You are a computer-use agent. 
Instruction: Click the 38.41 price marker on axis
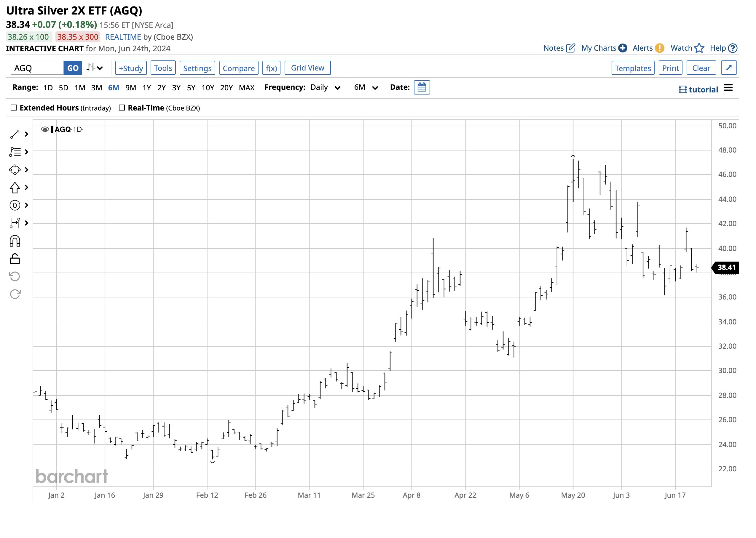(x=726, y=267)
